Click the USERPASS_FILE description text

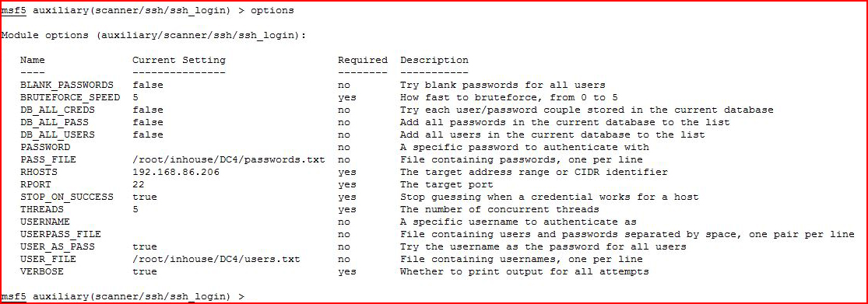[x=627, y=234]
